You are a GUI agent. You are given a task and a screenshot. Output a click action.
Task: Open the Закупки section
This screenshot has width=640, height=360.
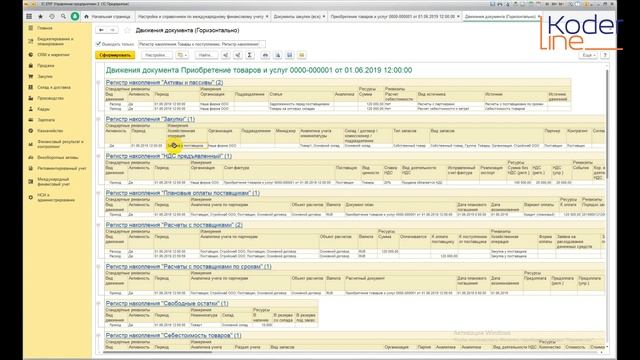click(45, 77)
